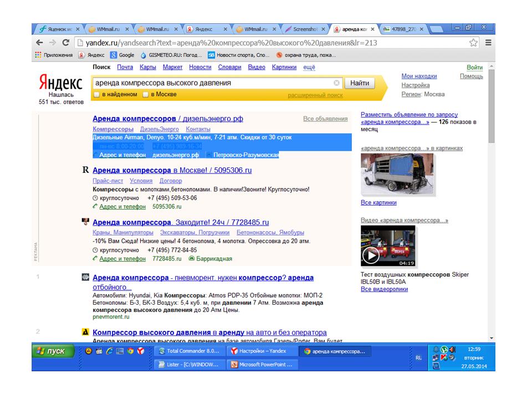532x399 pixels.
Task: Close the active 'аренда ко' tab
Action: [372, 29]
